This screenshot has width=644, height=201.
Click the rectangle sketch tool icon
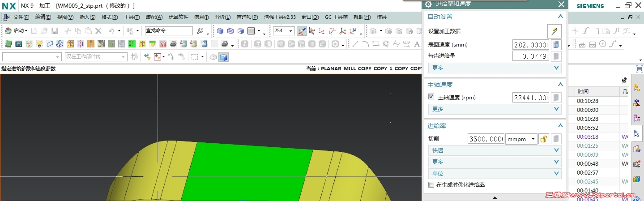[376, 44]
